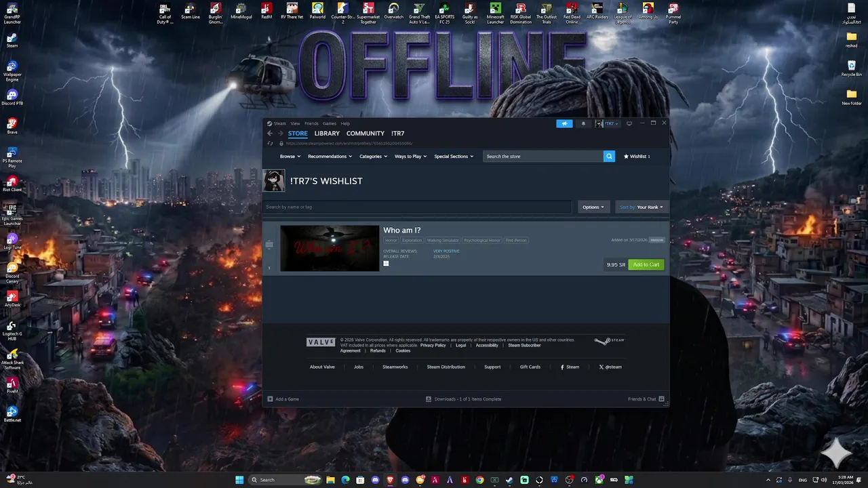The height and width of the screenshot is (488, 868).
Task: Expand the Ways to Play dropdown
Action: click(411, 157)
